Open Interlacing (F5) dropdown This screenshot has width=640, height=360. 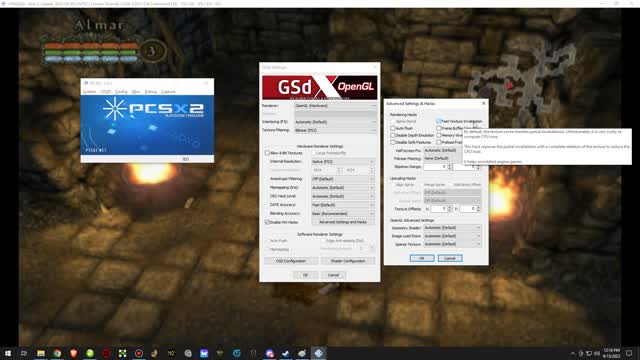point(336,122)
